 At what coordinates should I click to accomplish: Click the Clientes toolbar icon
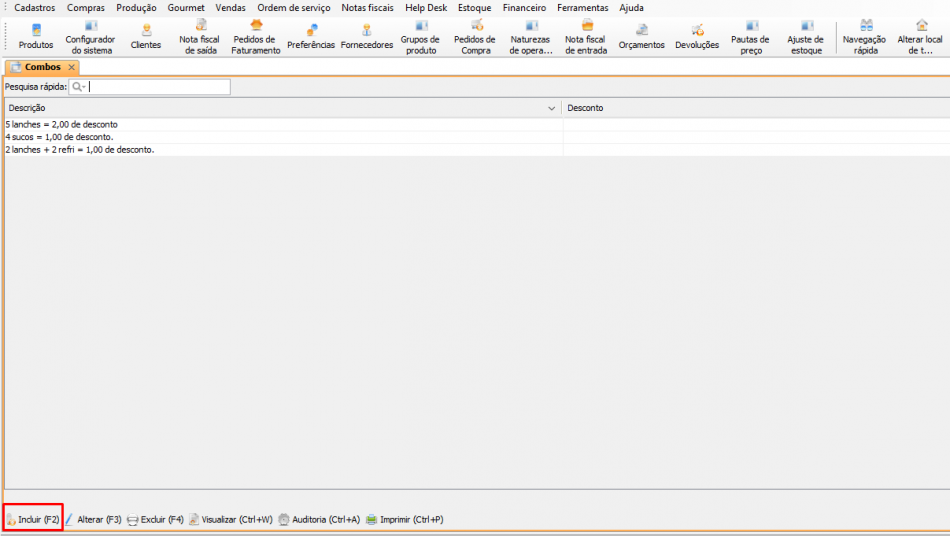(x=146, y=36)
